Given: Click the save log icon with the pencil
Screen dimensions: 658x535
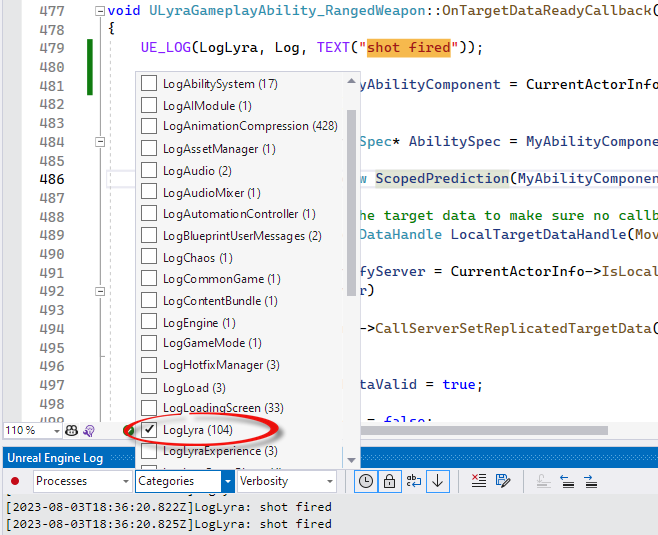Looking at the screenshot, I should pyautogui.click(x=503, y=481).
